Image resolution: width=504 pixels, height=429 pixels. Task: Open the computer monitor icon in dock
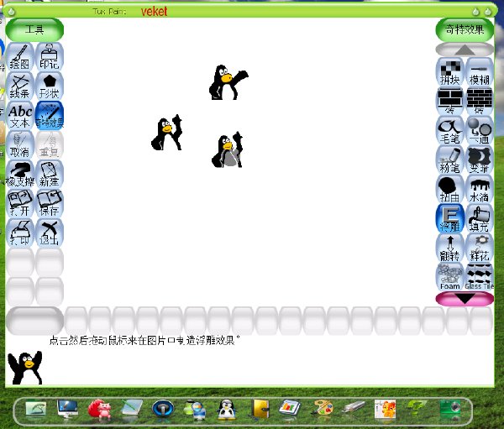click(x=67, y=409)
